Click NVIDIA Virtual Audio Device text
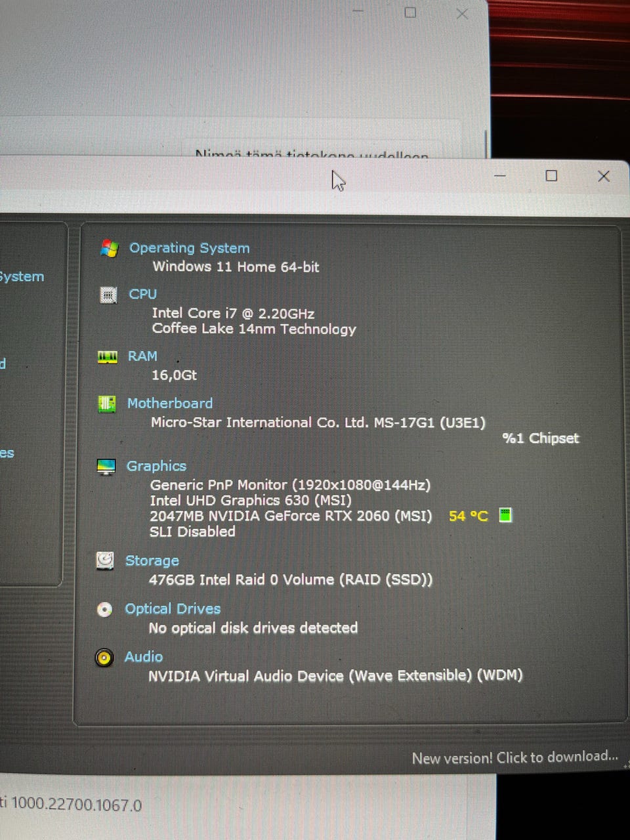 (335, 676)
